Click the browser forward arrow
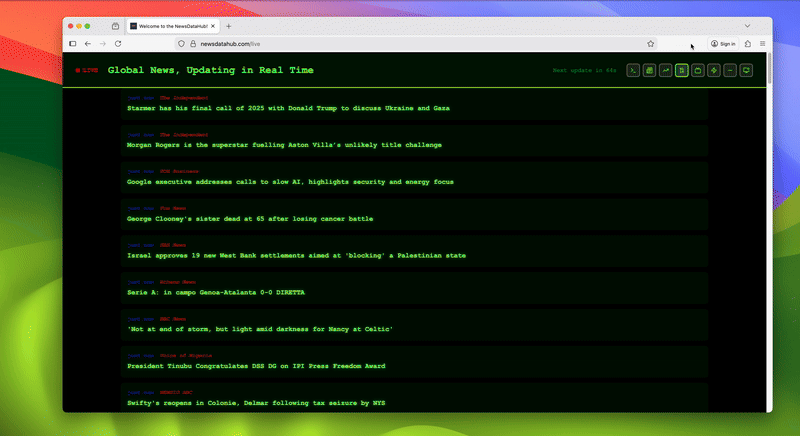The width and height of the screenshot is (800, 436). [x=103, y=44]
